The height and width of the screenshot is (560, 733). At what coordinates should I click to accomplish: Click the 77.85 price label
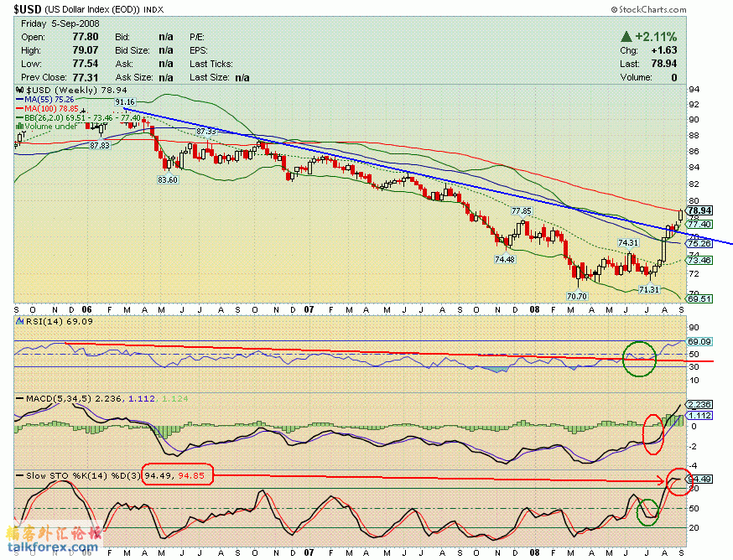(x=521, y=210)
